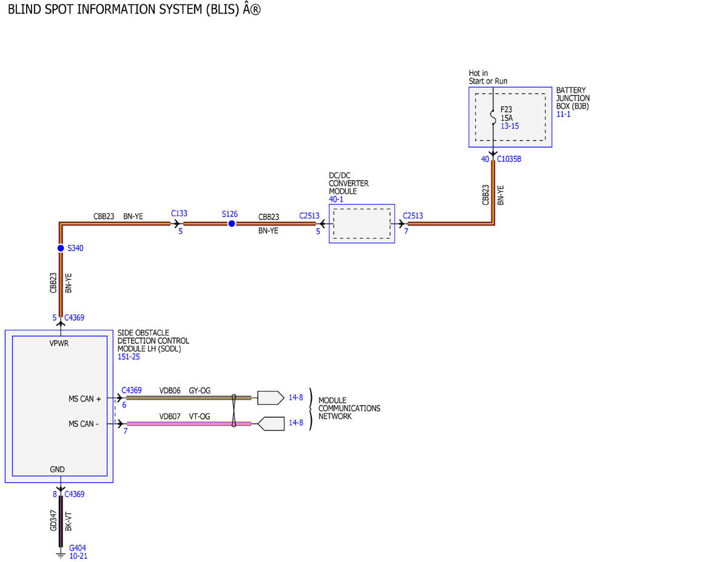Click the Side Obstacle Detection Control Module box
728x562 pixels.
(x=59, y=406)
